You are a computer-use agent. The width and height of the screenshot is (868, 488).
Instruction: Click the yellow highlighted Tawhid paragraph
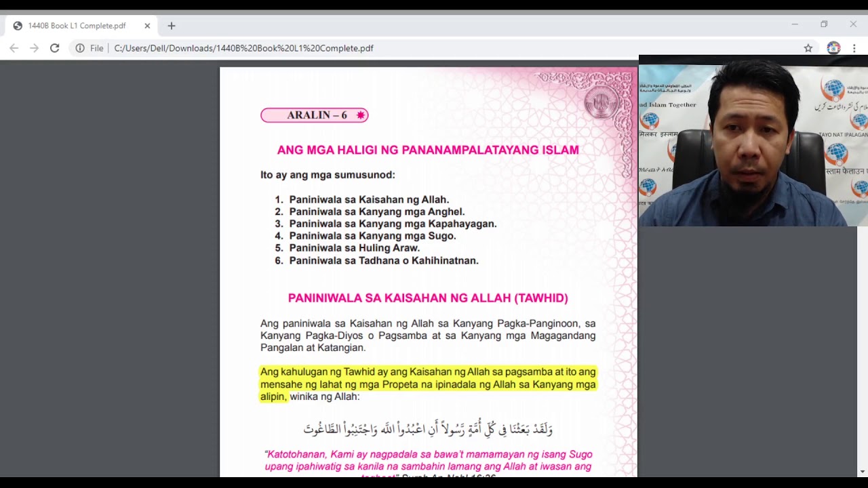tap(428, 384)
